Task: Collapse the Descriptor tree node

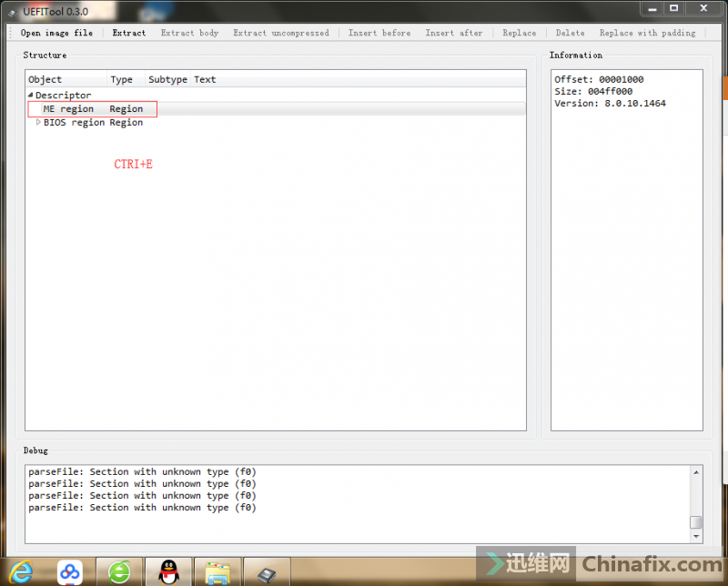Action: pyautogui.click(x=31, y=95)
